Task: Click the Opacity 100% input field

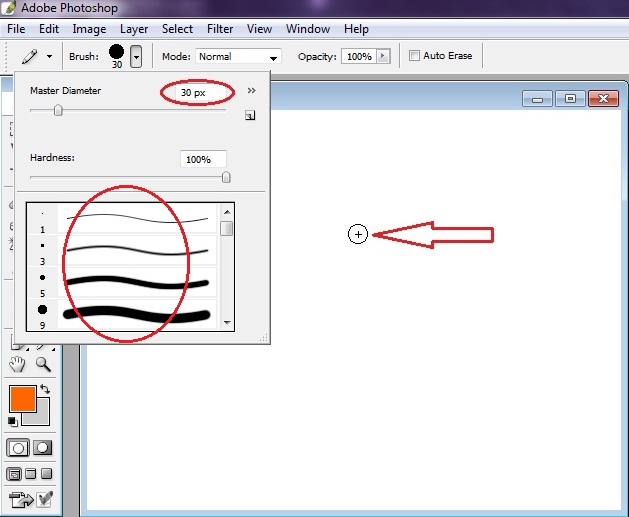Action: pyautogui.click(x=359, y=57)
